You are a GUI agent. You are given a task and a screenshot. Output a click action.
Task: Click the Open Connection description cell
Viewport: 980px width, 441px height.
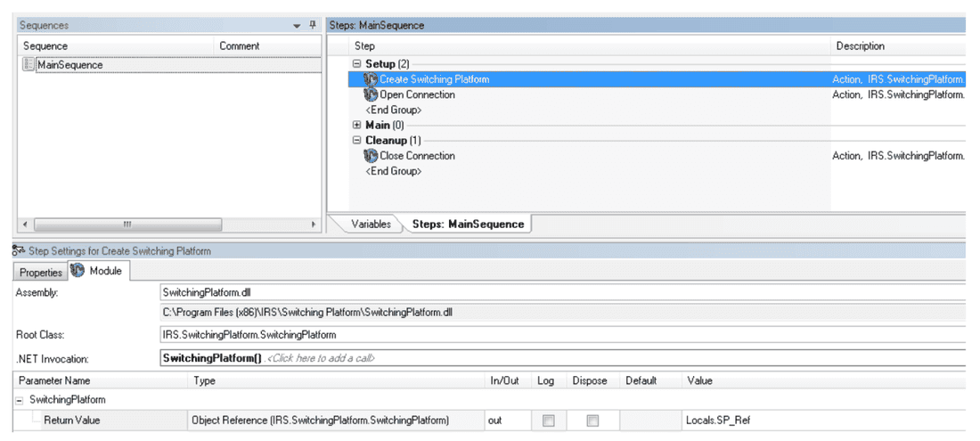coord(899,95)
